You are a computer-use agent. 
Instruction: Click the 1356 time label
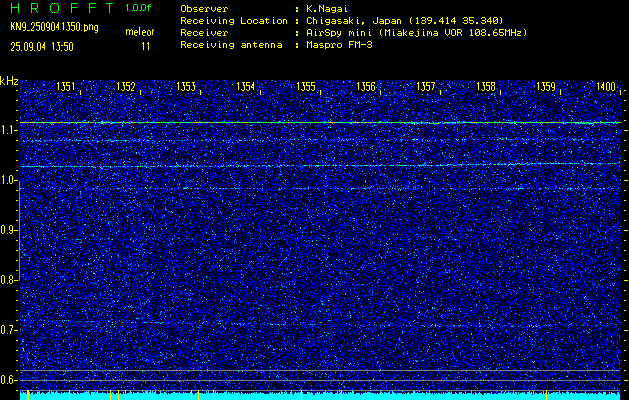coord(366,87)
